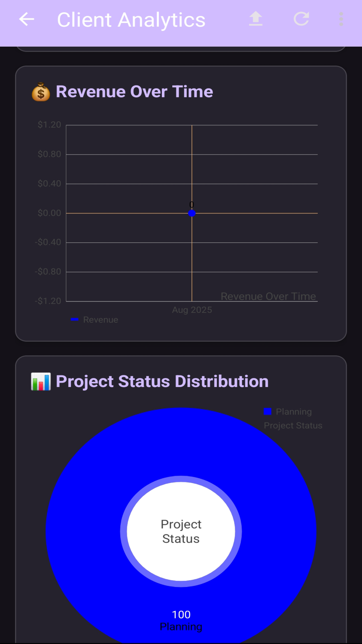Image resolution: width=362 pixels, height=644 pixels.
Task: Click the blue Planning legend swatch
Action: [x=268, y=412]
